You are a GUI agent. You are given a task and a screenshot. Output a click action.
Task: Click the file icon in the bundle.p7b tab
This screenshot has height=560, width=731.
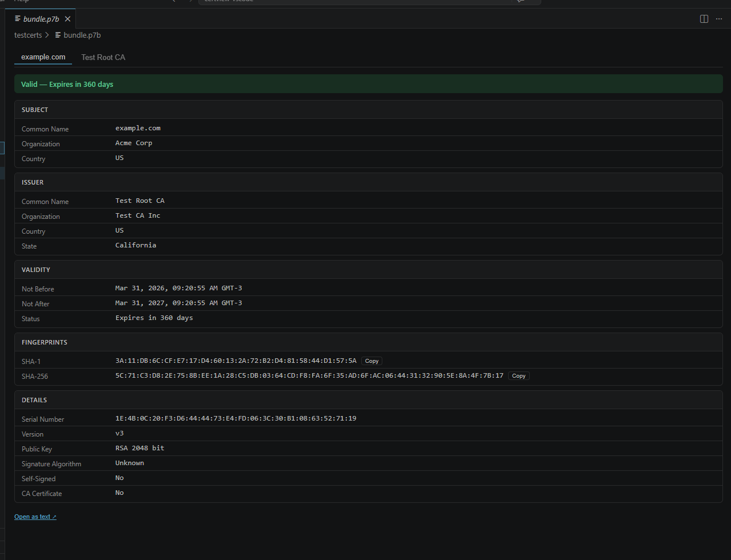17,18
